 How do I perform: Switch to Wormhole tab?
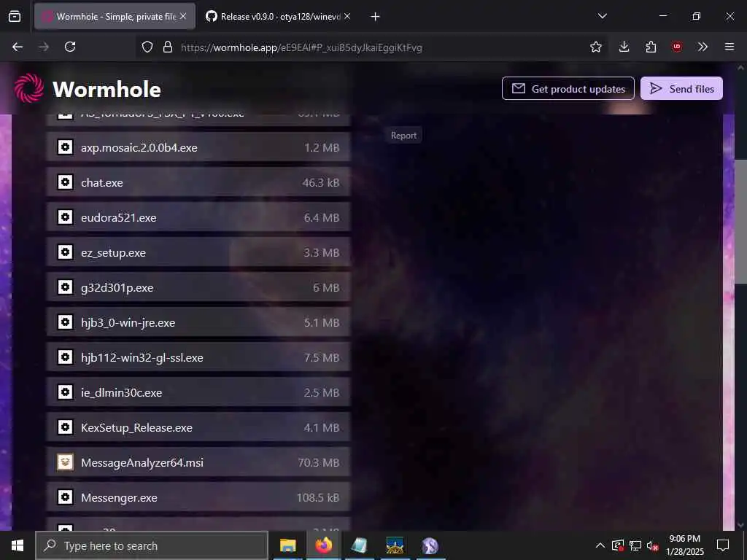click(x=115, y=16)
